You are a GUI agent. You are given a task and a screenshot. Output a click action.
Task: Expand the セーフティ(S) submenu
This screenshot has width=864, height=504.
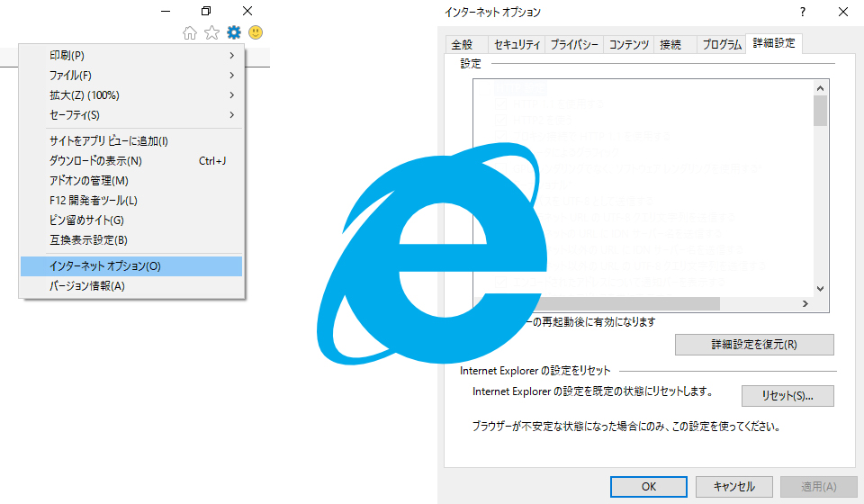coord(131,115)
